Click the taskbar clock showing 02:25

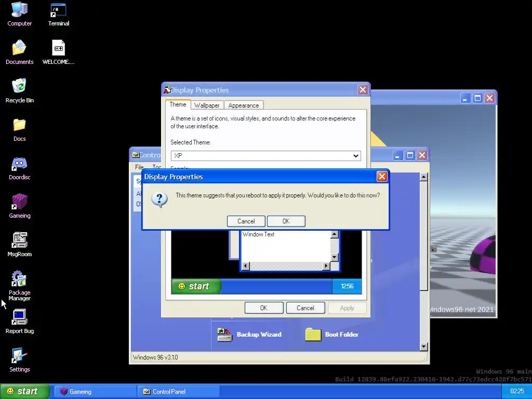517,391
